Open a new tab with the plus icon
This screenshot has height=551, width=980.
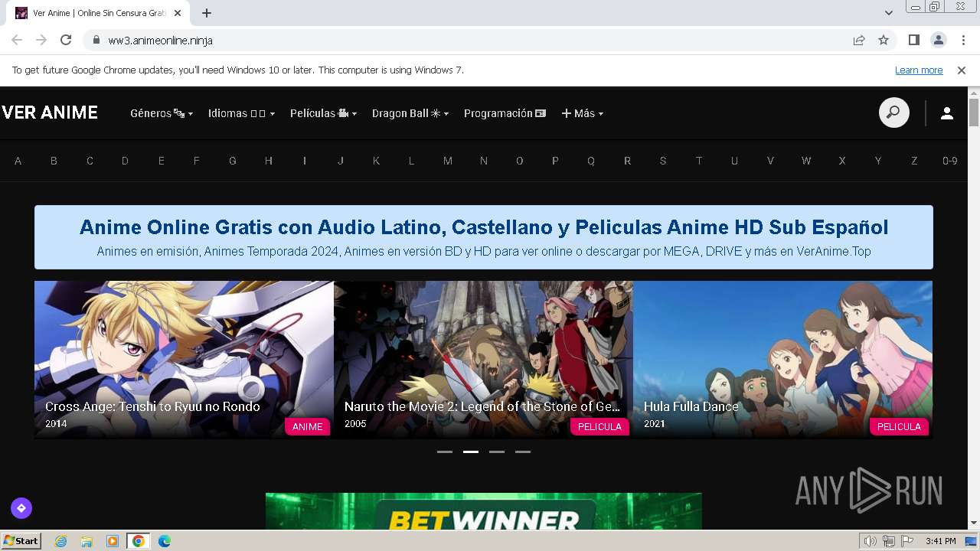pos(207,13)
